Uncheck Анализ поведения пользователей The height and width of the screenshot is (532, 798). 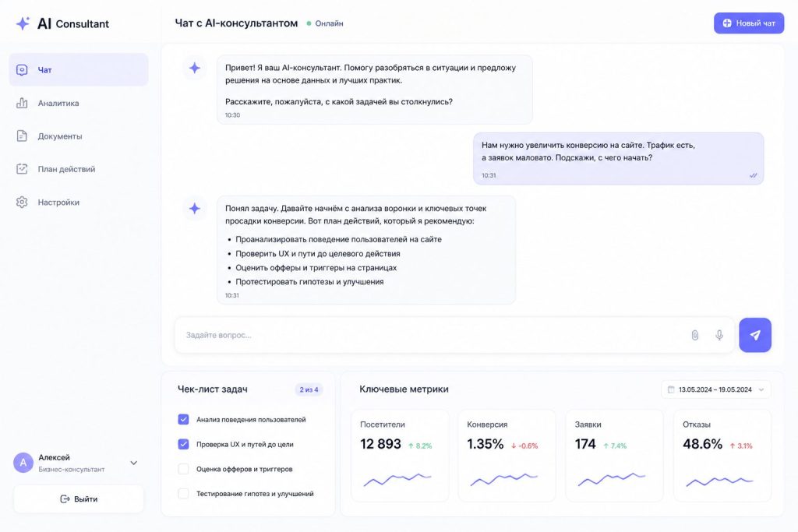184,419
